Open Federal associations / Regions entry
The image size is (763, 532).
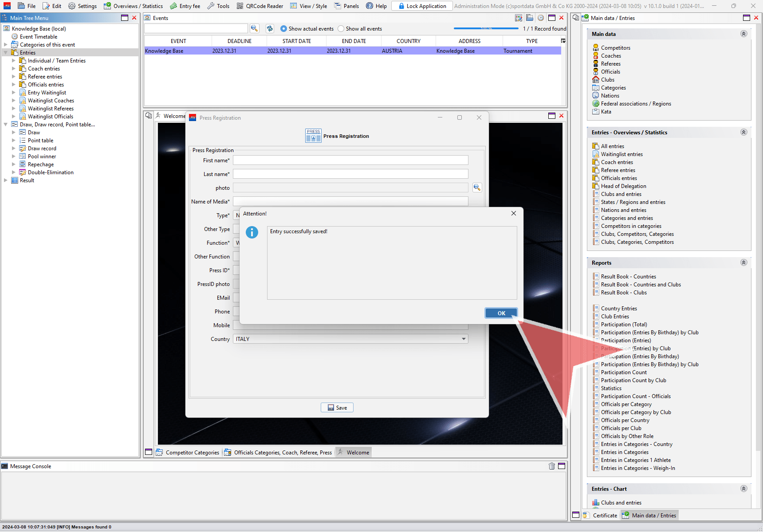636,104
